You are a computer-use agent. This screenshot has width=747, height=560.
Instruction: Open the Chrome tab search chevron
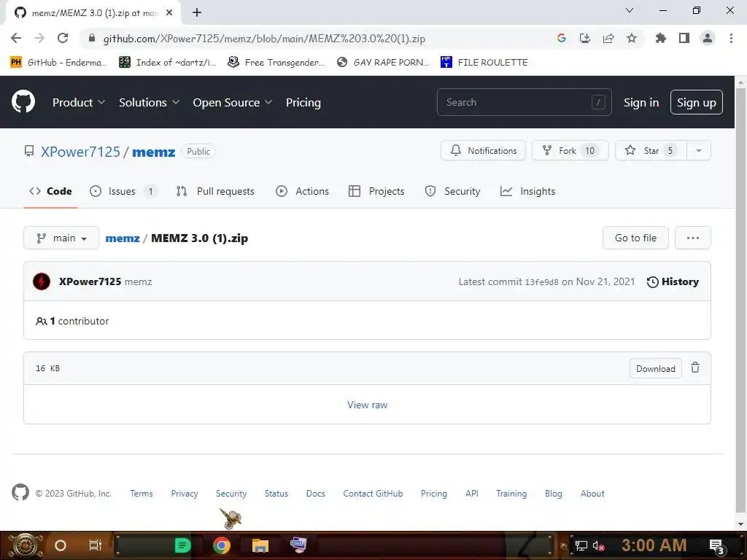pyautogui.click(x=630, y=10)
